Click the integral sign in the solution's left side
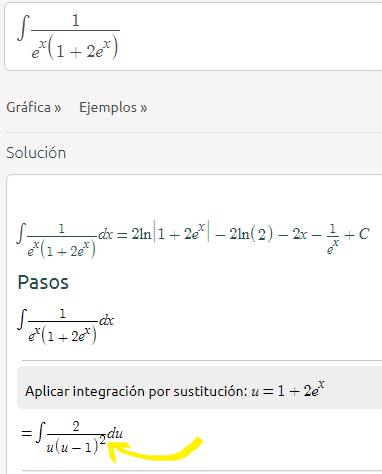This screenshot has height=474, width=382. point(21,234)
